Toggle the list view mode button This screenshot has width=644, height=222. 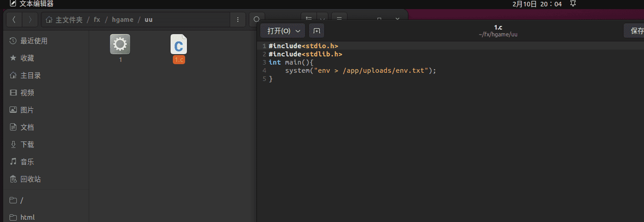click(309, 19)
